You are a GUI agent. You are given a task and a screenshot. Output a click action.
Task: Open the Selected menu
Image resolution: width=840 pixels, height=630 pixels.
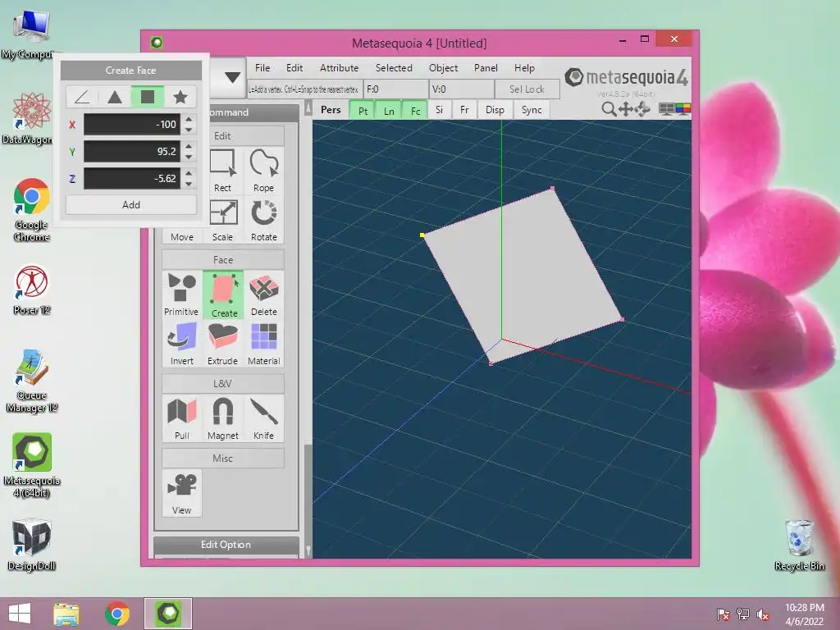click(x=394, y=68)
